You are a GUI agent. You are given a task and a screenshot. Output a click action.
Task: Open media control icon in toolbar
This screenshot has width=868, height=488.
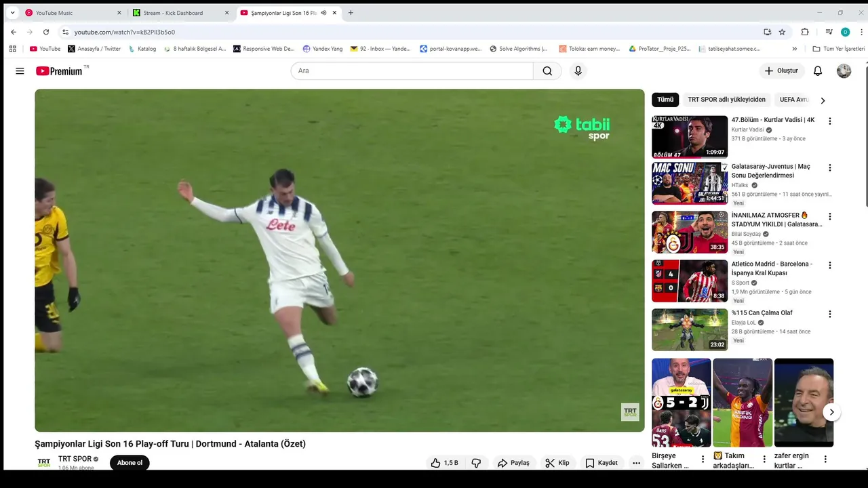click(829, 32)
